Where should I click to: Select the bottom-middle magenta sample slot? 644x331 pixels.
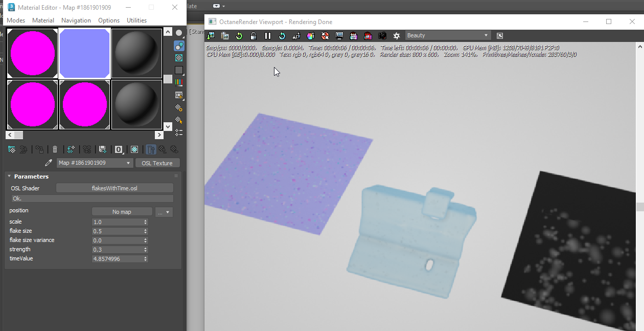click(x=85, y=104)
